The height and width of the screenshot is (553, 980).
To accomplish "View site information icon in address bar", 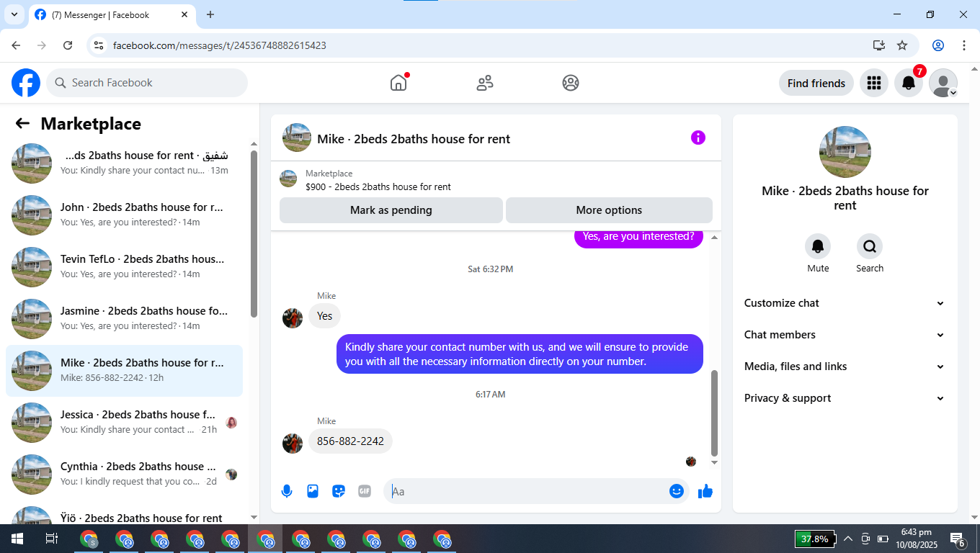I will 99,45.
